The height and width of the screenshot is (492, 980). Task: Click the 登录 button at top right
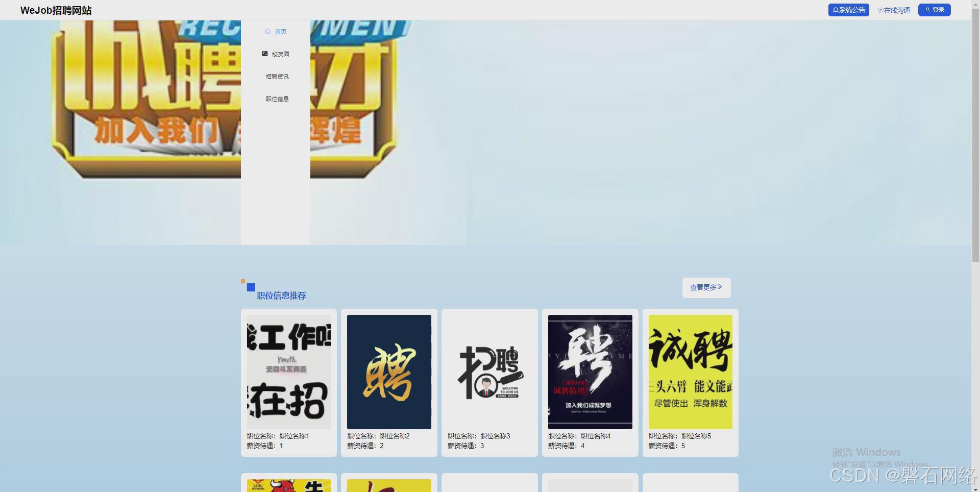coord(934,10)
